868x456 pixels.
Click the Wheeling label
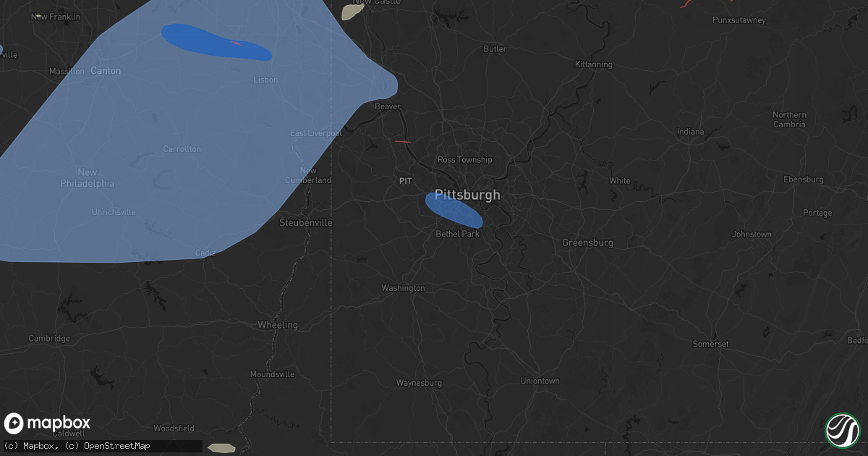pyautogui.click(x=278, y=326)
